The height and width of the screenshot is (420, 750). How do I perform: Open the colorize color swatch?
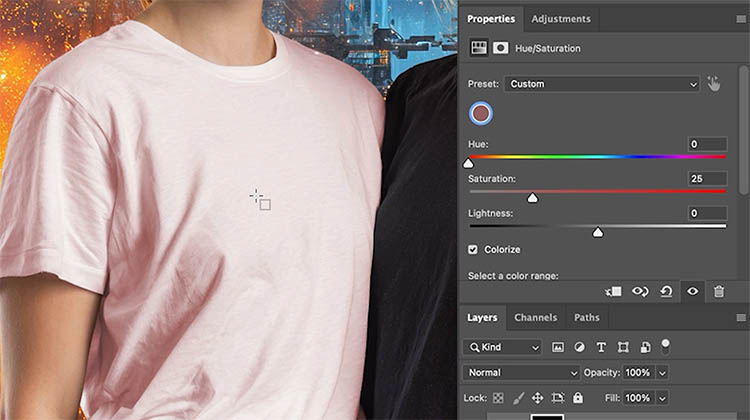tap(480, 114)
